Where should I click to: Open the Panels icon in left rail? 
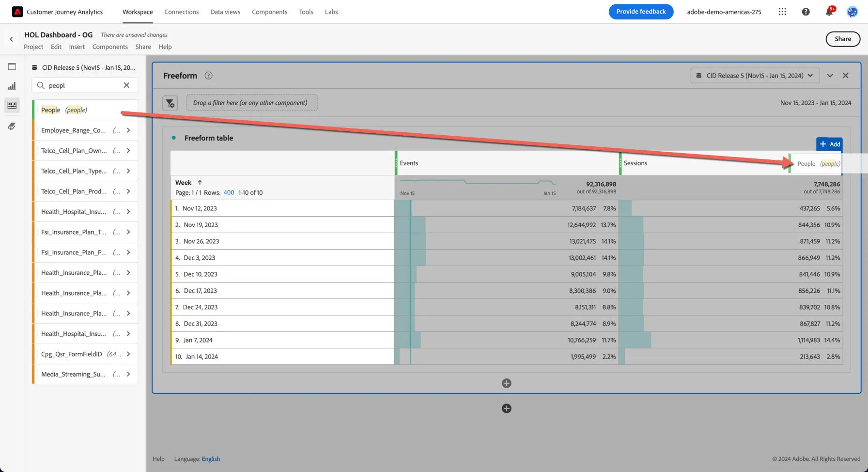pos(12,66)
